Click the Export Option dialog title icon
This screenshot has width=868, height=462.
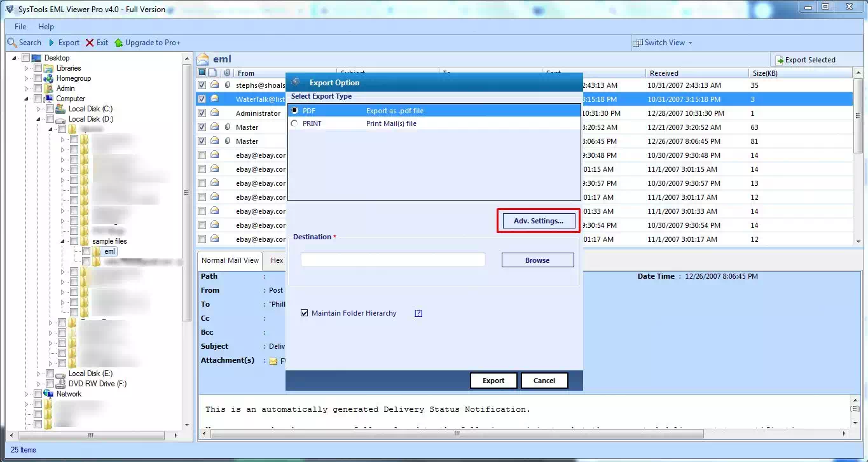[x=296, y=82]
